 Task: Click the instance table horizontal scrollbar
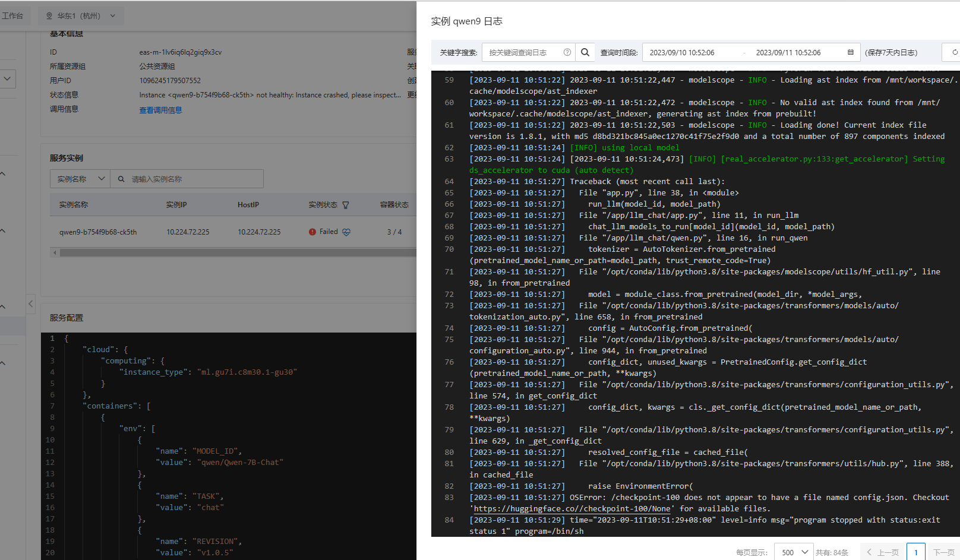click(238, 253)
